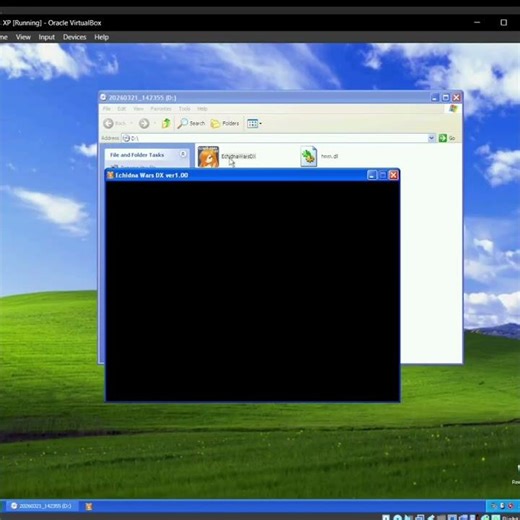Minimize the Oracle VirtualBox window
520x520 pixels.
(x=477, y=22)
